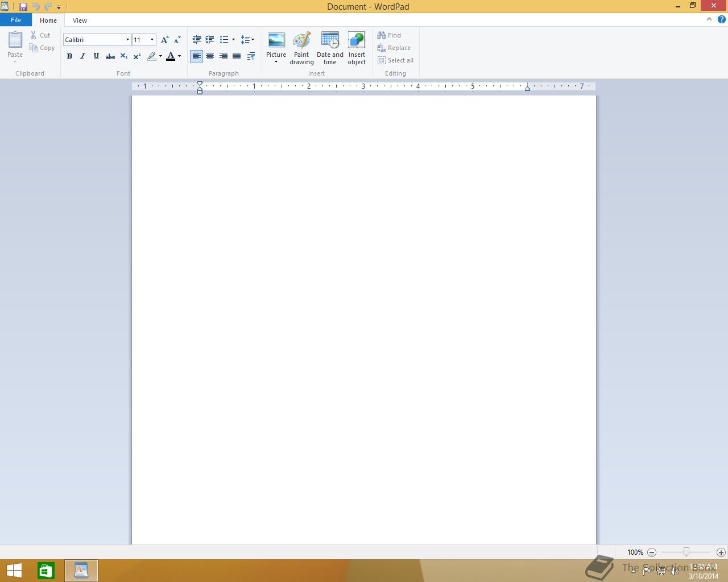Minimize the ribbon with the caret
The image size is (728, 582).
tap(709, 19)
